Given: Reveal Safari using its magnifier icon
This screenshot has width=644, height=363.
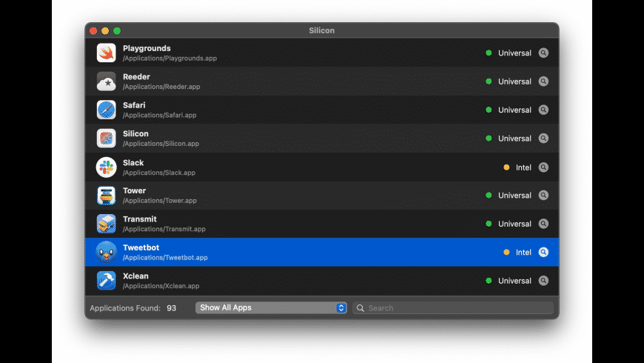Looking at the screenshot, I should 543,110.
